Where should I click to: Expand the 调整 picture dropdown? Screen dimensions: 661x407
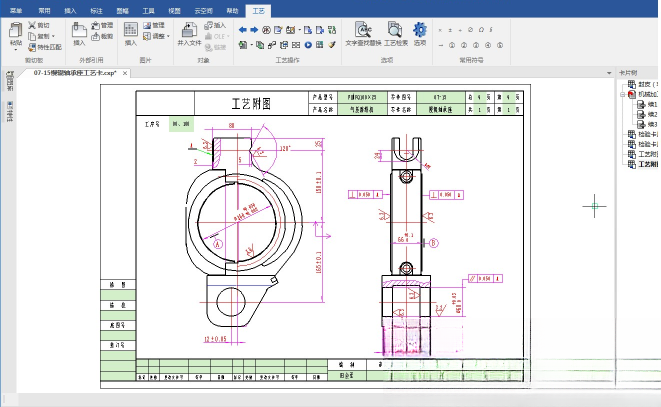pyautogui.click(x=168, y=36)
